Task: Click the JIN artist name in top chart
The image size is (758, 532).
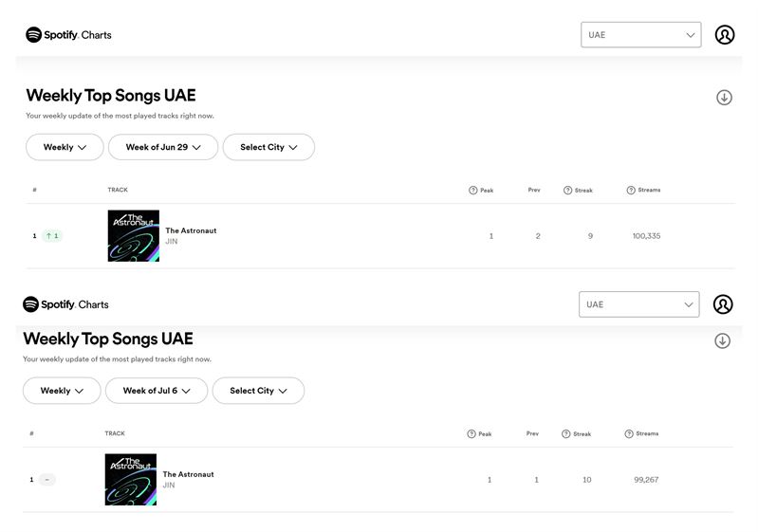Action: (x=171, y=241)
